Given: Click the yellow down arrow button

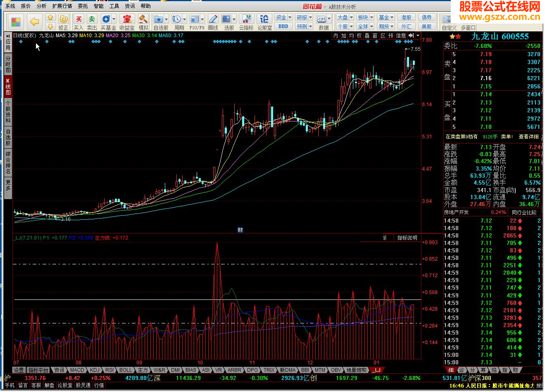Looking at the screenshot, I should pyautogui.click(x=50, y=26).
